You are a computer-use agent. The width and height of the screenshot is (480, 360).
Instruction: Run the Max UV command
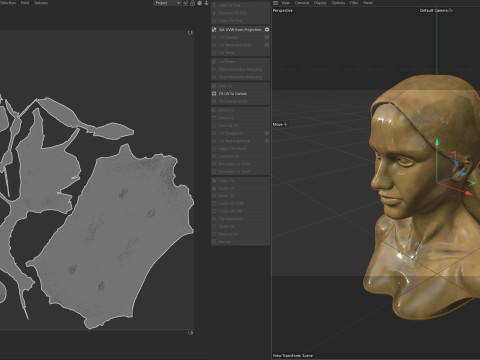click(241, 86)
